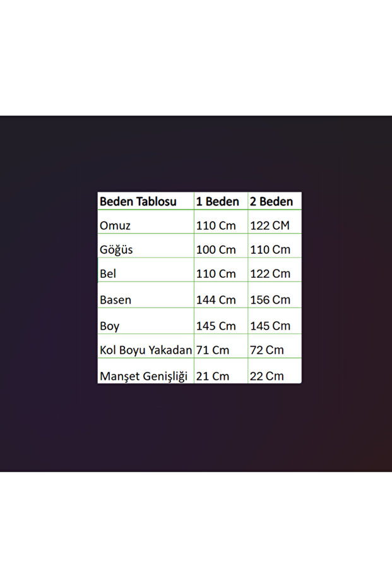Click the 156 Cm Basen cell
The image size is (392, 588).
tap(271, 299)
